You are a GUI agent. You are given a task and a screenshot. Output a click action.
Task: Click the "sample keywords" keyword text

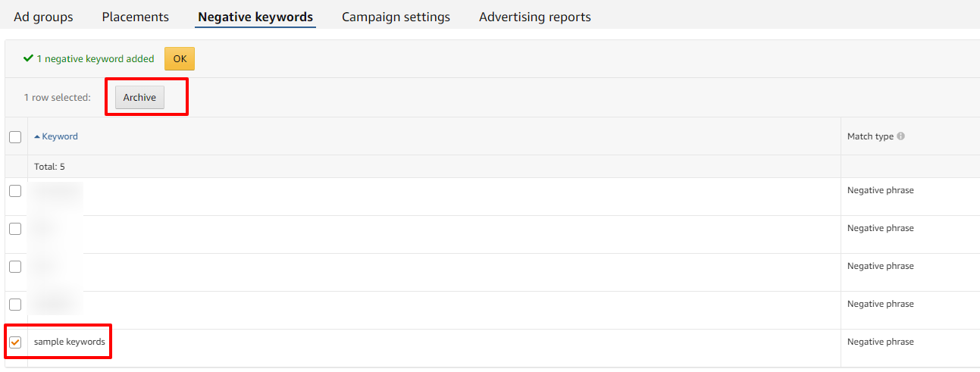point(70,342)
